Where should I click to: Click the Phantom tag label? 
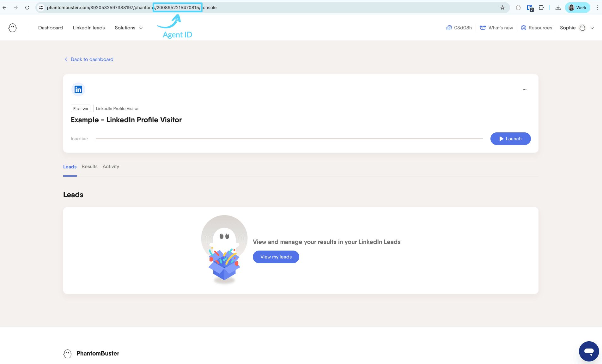[x=81, y=108]
